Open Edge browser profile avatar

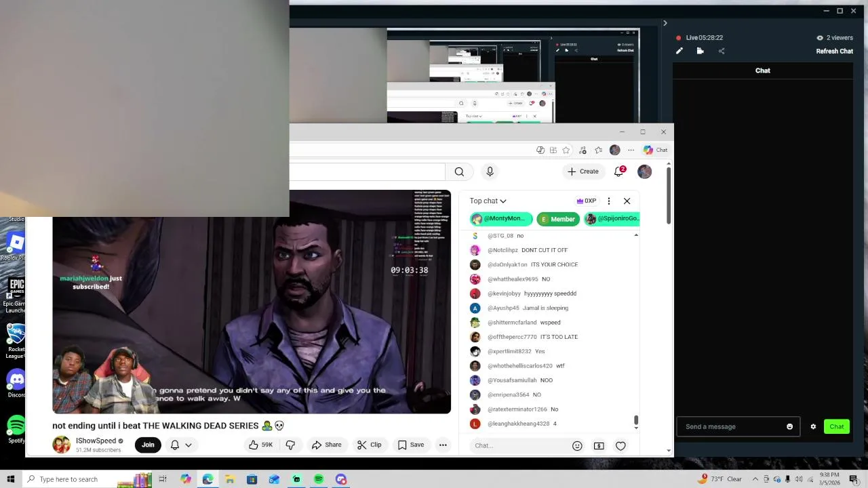point(614,150)
